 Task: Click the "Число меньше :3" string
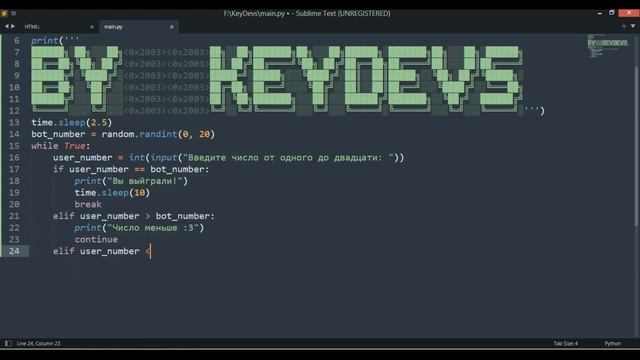click(153, 227)
